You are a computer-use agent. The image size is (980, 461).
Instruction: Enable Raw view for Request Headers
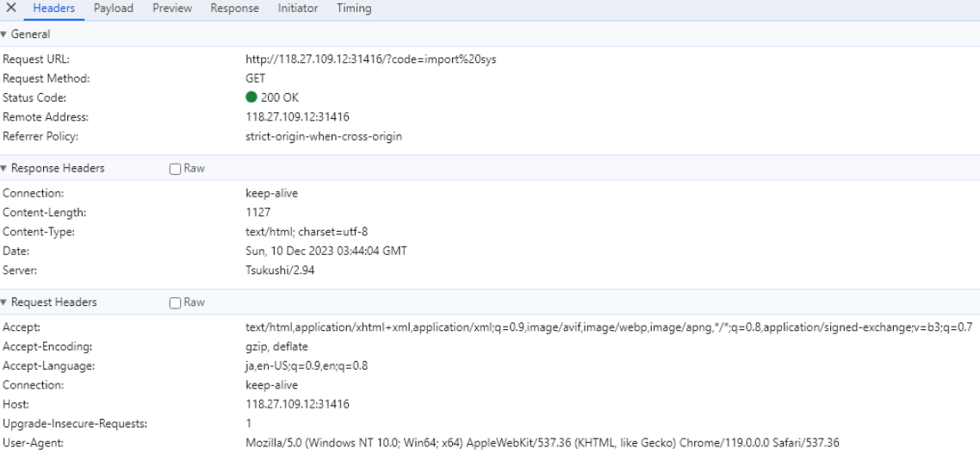176,302
